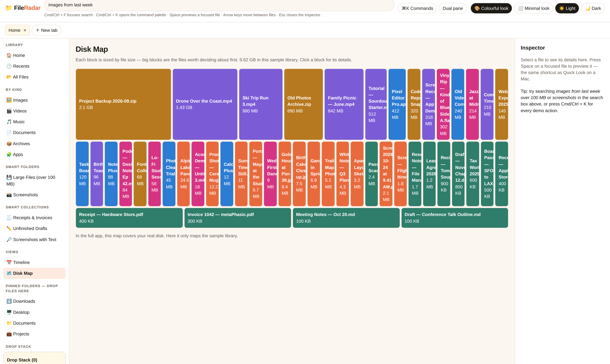This screenshot has height=364, width=610.
Task: Select Drone Over the Coast.mp4 block
Action: [205, 104]
